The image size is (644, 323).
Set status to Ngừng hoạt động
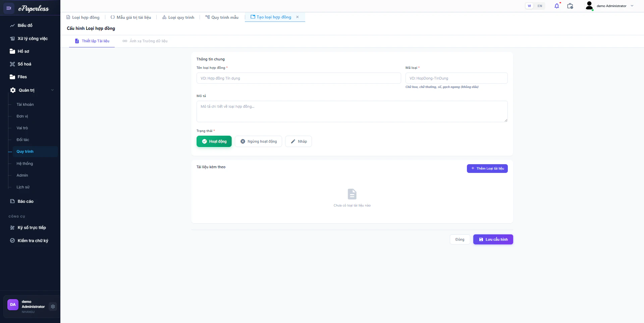[x=258, y=141]
